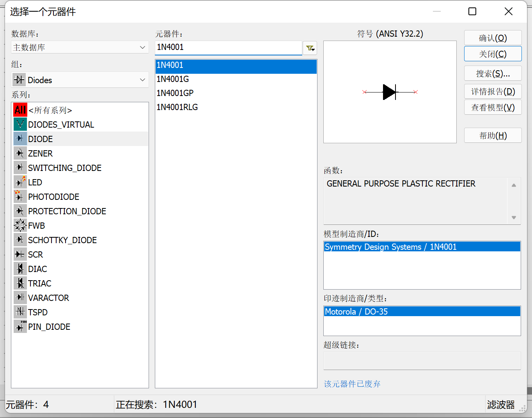532x418 pixels.
Task: Click 滤波器 in the status bar
Action: click(x=501, y=405)
